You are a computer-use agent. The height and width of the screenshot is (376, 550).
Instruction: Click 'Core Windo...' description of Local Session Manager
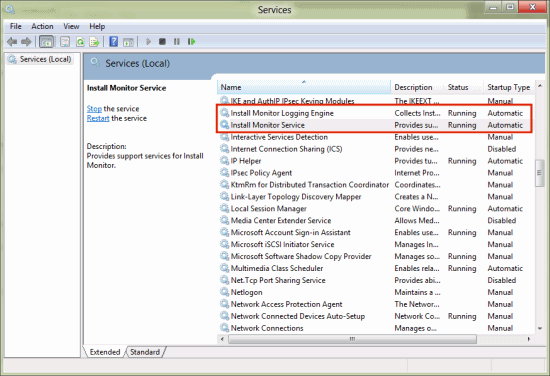tap(417, 208)
